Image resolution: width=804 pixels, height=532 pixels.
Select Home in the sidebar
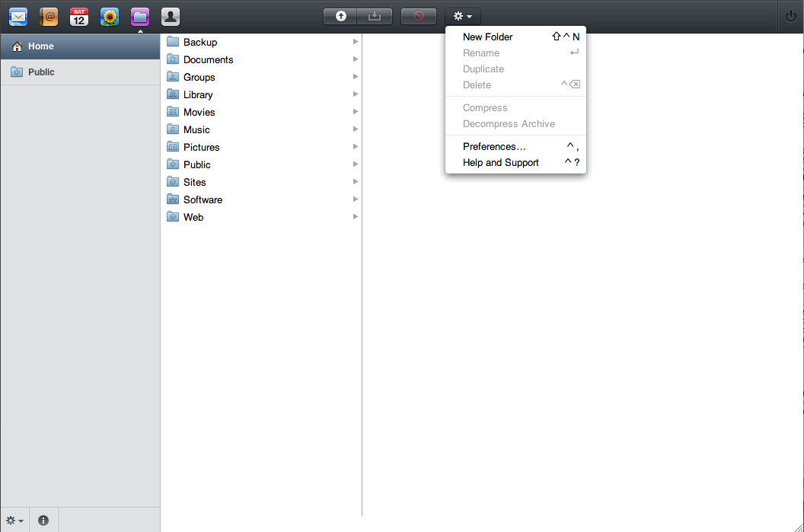81,46
